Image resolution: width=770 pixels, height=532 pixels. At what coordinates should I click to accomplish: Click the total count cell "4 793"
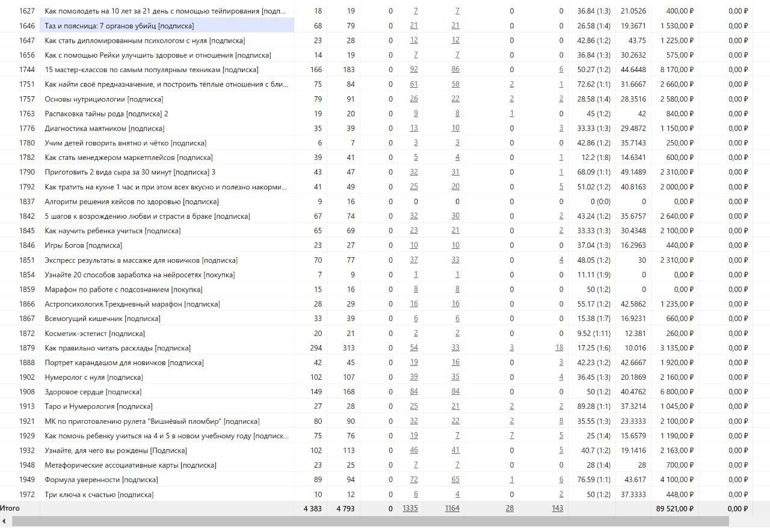point(346,509)
